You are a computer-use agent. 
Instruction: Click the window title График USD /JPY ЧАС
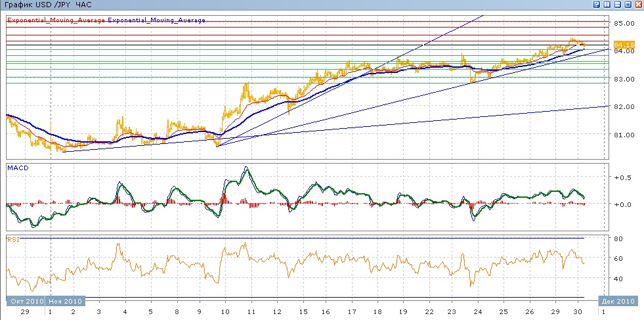pos(48,5)
